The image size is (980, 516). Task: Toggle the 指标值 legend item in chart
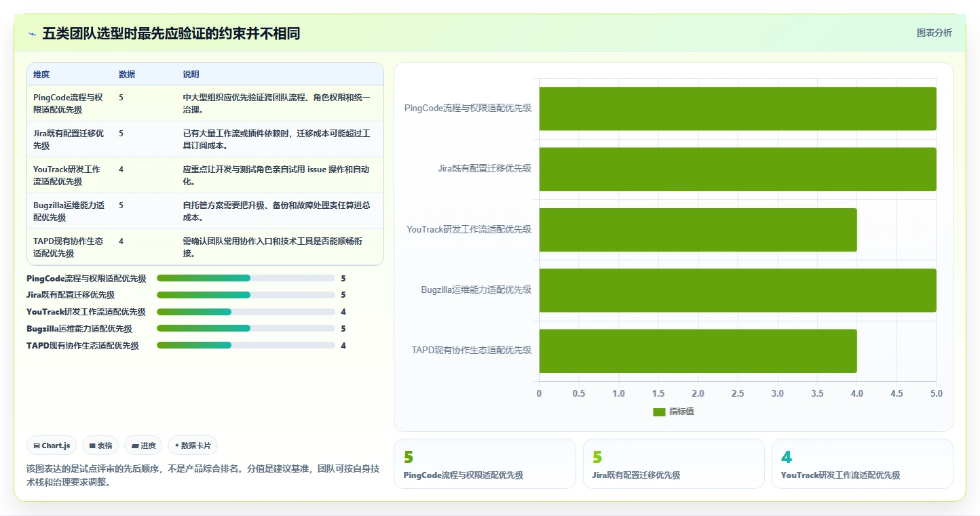click(x=673, y=412)
